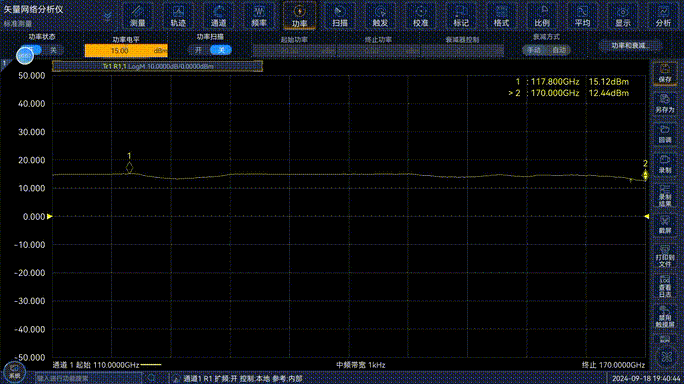Click the 标准测量 mode label
The width and height of the screenshot is (684, 384).
[18, 24]
